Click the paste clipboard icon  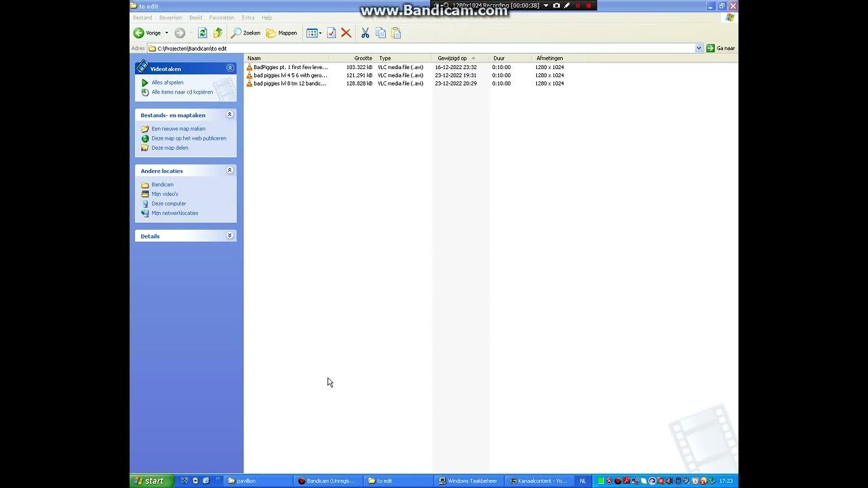(x=396, y=33)
